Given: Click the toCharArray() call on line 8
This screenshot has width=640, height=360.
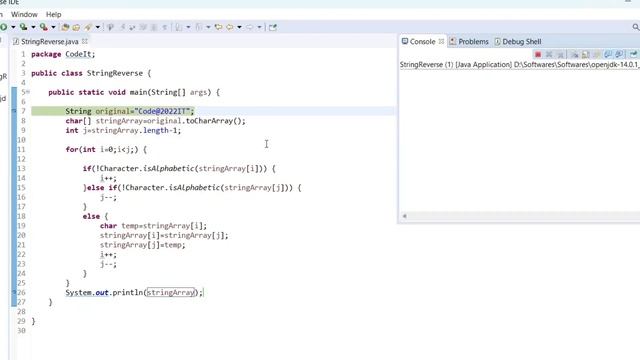Looking at the screenshot, I should (216, 121).
